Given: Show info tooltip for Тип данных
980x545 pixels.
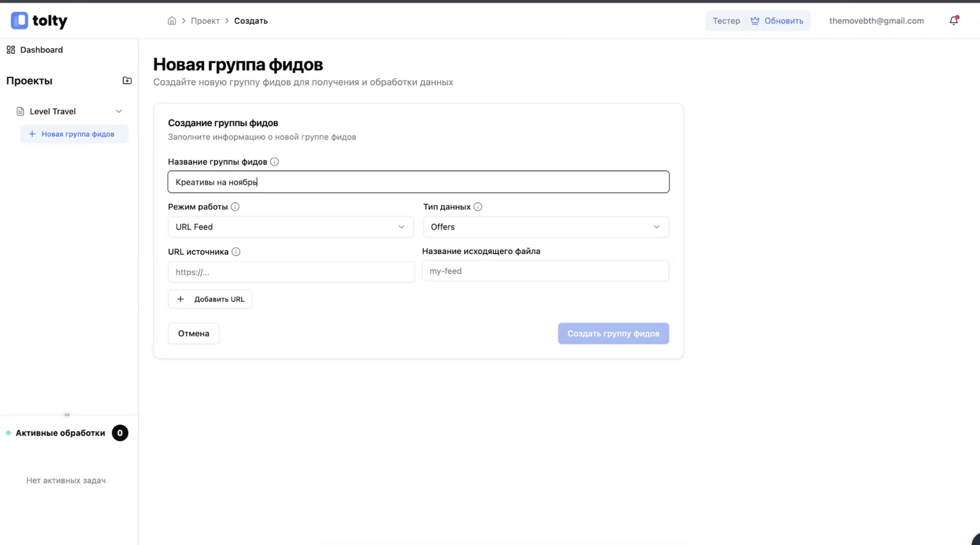Looking at the screenshot, I should click(478, 206).
